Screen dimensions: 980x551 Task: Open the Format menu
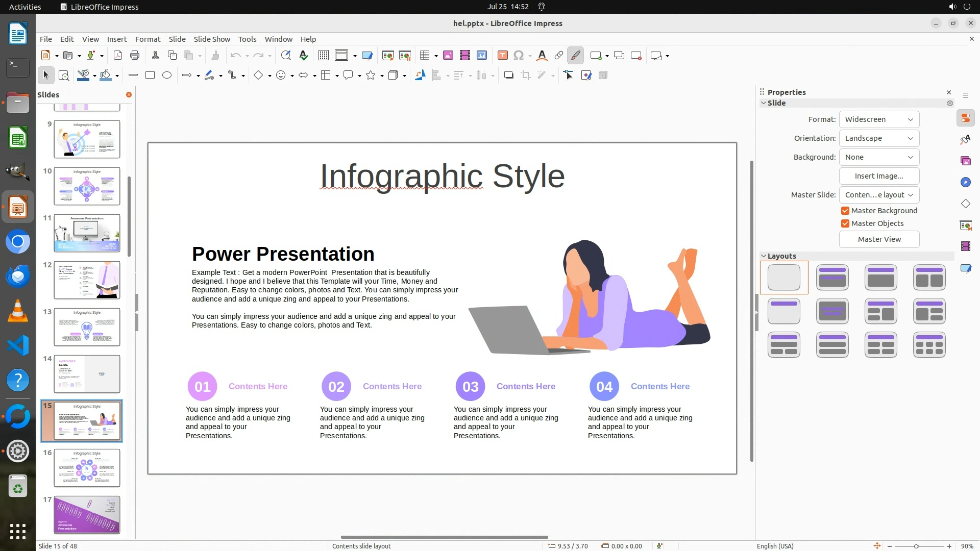point(148,39)
